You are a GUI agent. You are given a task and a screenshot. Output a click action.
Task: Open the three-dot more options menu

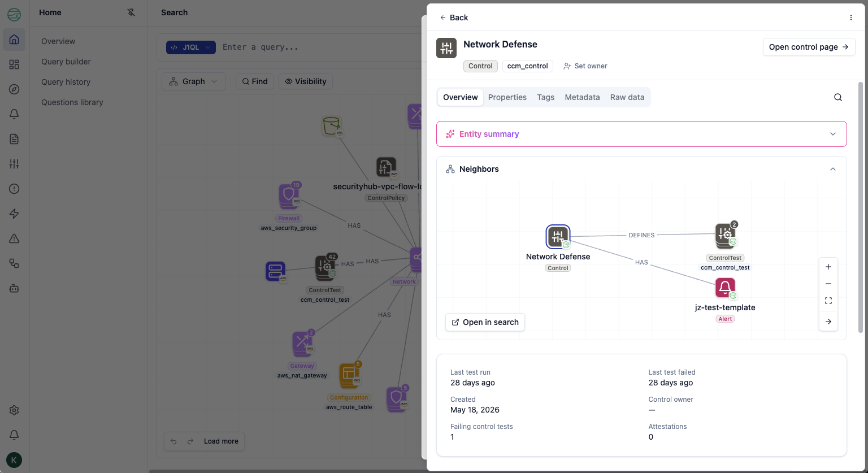(x=851, y=18)
